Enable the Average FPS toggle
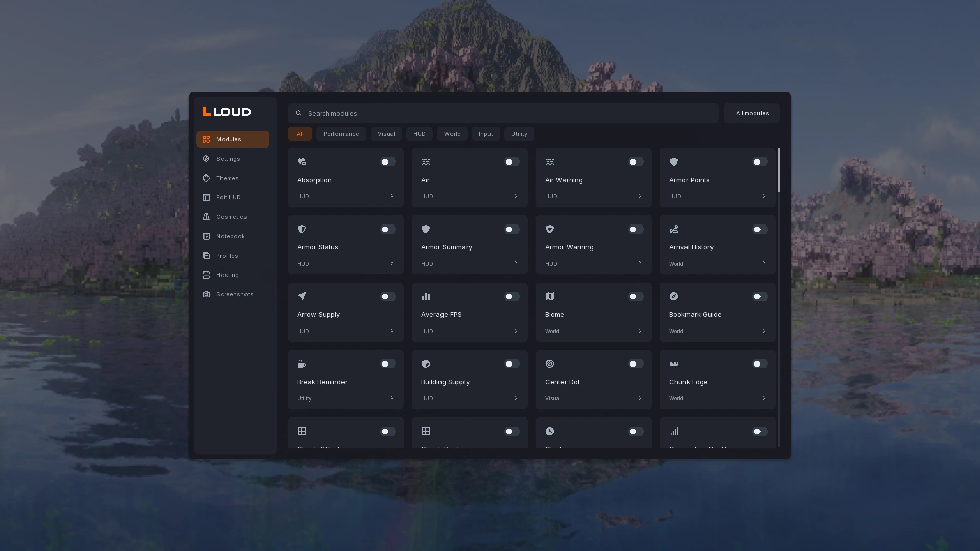Image resolution: width=980 pixels, height=551 pixels. coord(511,296)
